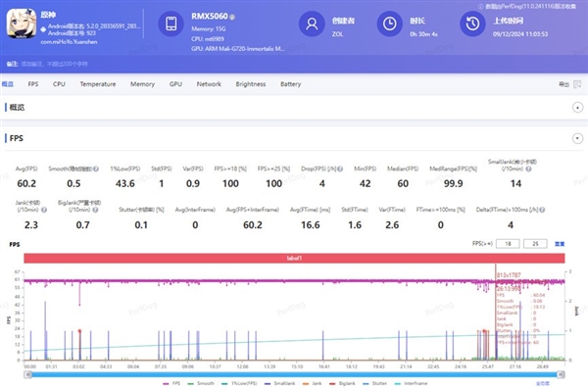The width and height of the screenshot is (588, 388).
Task: Switch to the Battery tab
Action: click(291, 84)
